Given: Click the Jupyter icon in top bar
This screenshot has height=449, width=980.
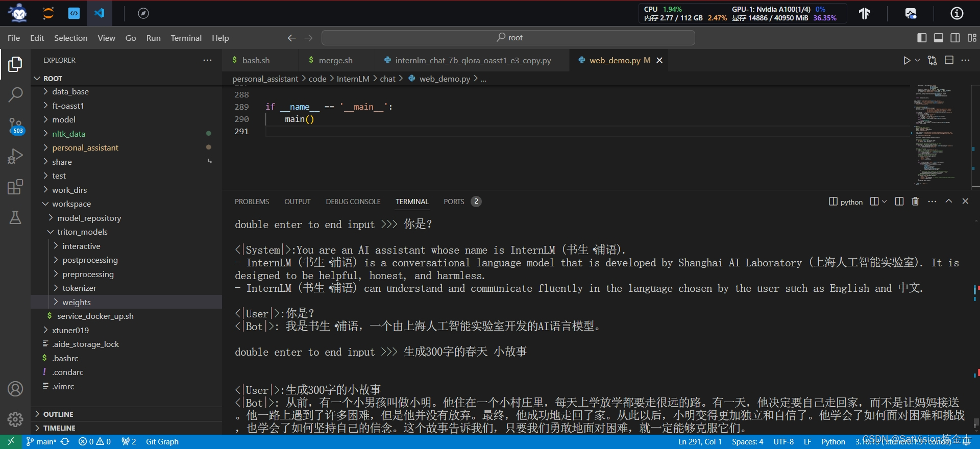Looking at the screenshot, I should tap(48, 13).
